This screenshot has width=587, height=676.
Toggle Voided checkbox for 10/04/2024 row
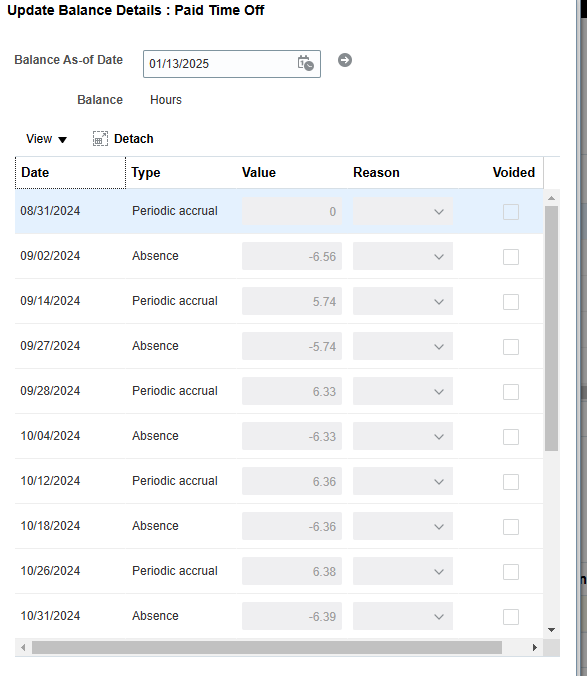tap(511, 437)
